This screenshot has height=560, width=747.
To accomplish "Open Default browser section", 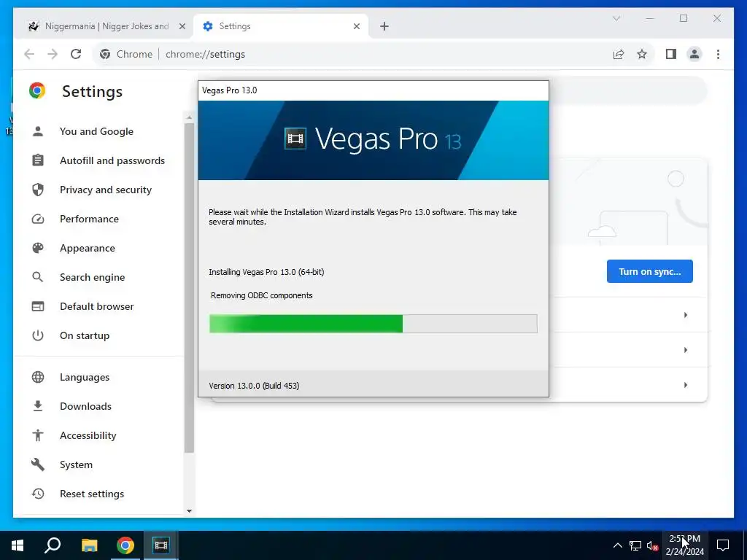I will pos(97,306).
